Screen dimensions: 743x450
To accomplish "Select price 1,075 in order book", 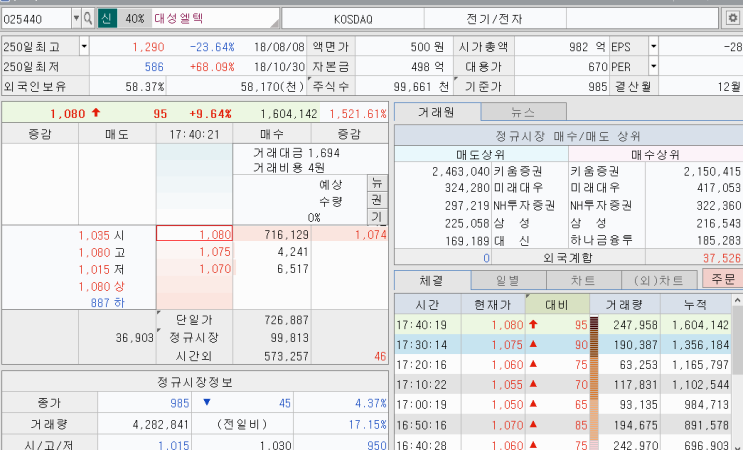I will coord(194,251).
